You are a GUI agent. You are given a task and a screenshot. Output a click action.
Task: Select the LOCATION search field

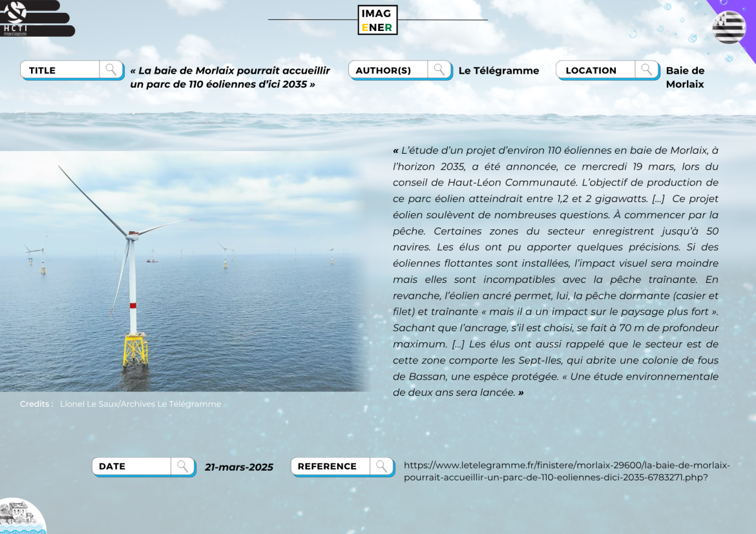tap(607, 70)
